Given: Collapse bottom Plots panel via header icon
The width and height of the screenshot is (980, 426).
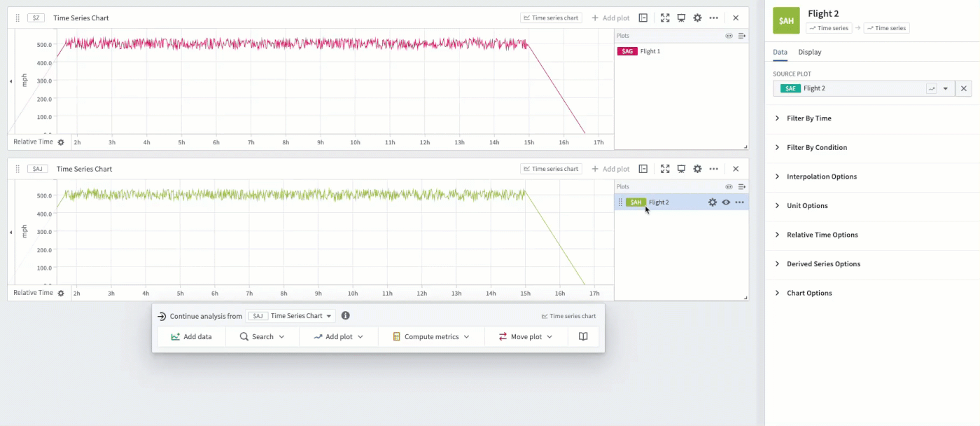Looking at the screenshot, I should click(x=742, y=187).
